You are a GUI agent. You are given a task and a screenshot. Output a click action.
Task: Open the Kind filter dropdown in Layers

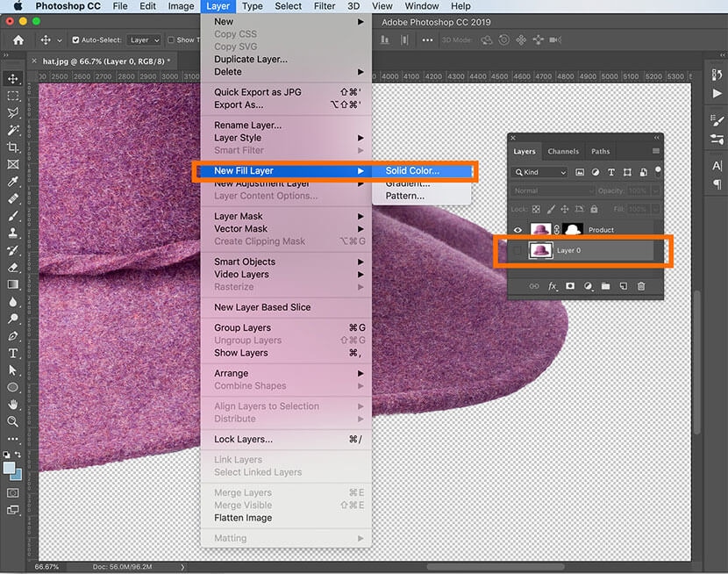point(539,172)
